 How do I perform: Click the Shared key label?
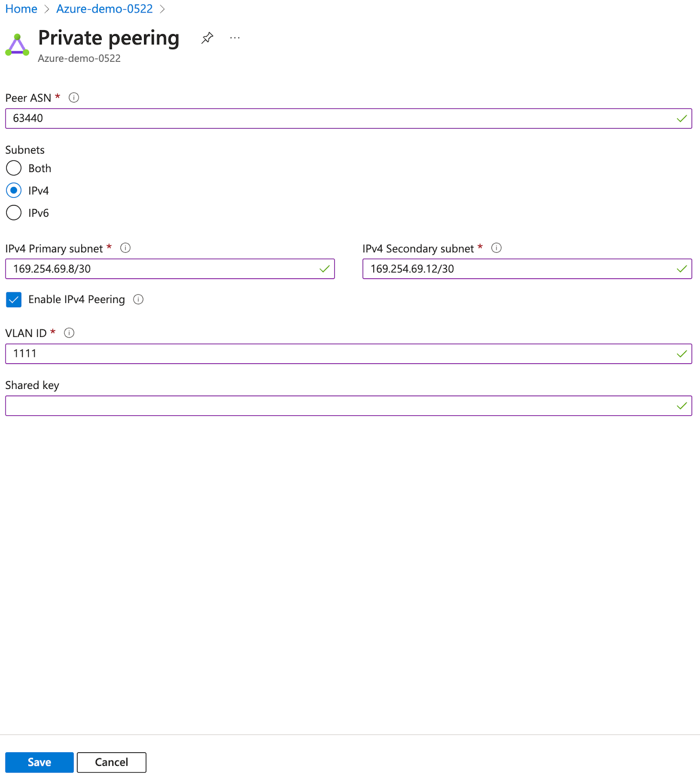(x=32, y=385)
